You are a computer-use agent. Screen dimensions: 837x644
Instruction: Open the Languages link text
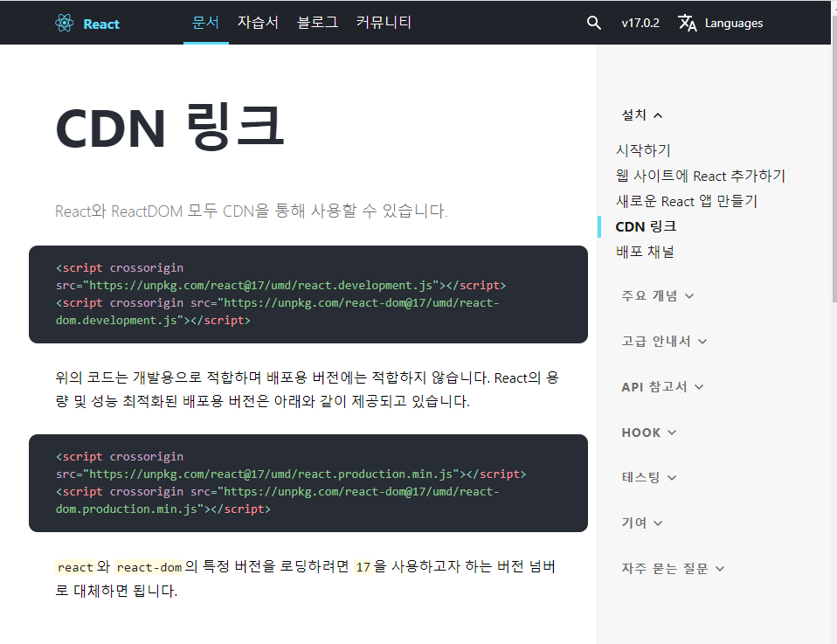click(733, 24)
